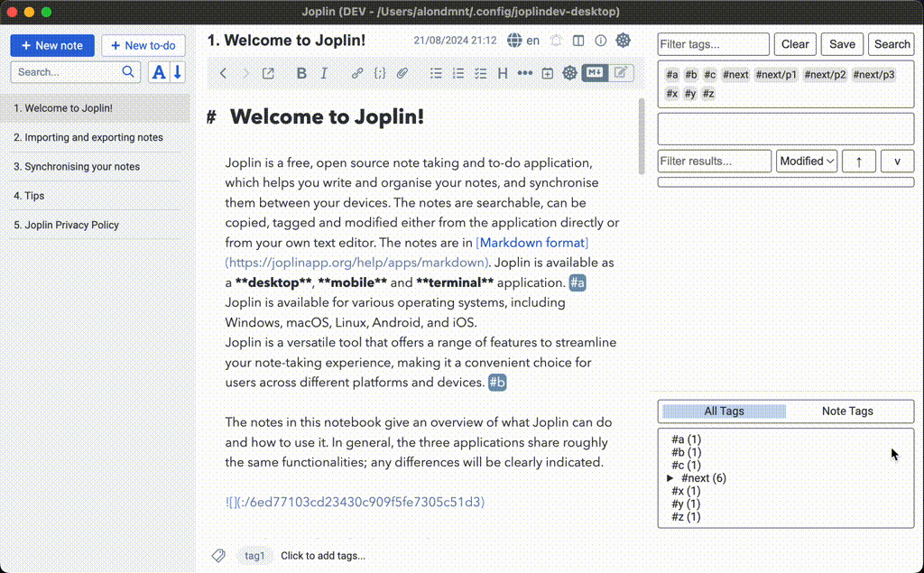Reverse sort order with the up arrow
The image size is (924, 573).
click(x=858, y=161)
